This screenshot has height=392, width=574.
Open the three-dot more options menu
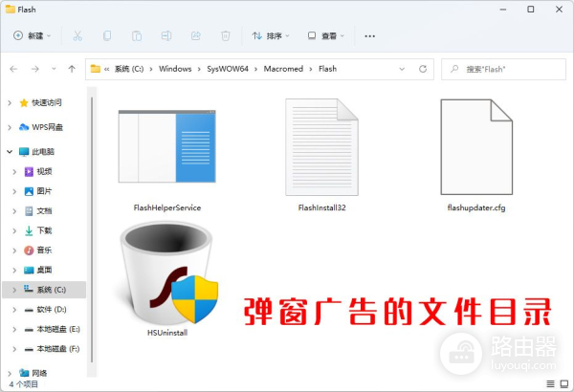(369, 36)
